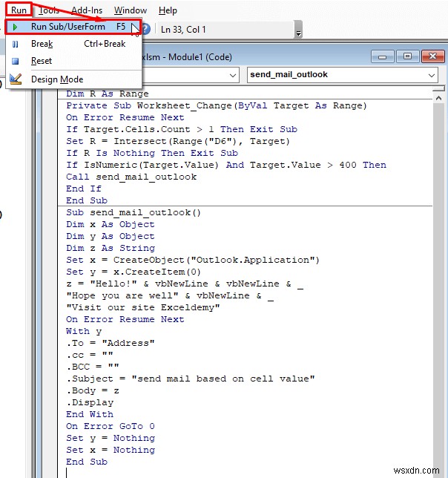Click the code pane scroll up arrow
448x478 pixels.
[438, 98]
